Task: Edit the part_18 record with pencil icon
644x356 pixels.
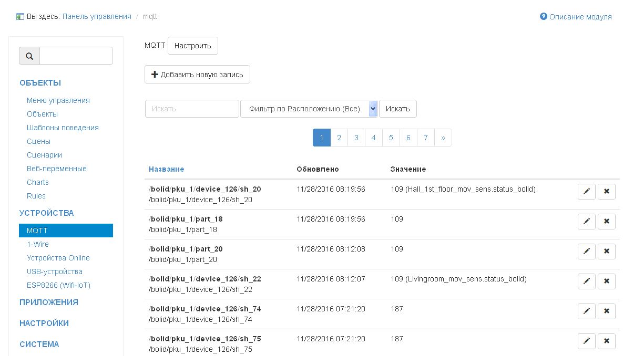Action: tap(586, 222)
